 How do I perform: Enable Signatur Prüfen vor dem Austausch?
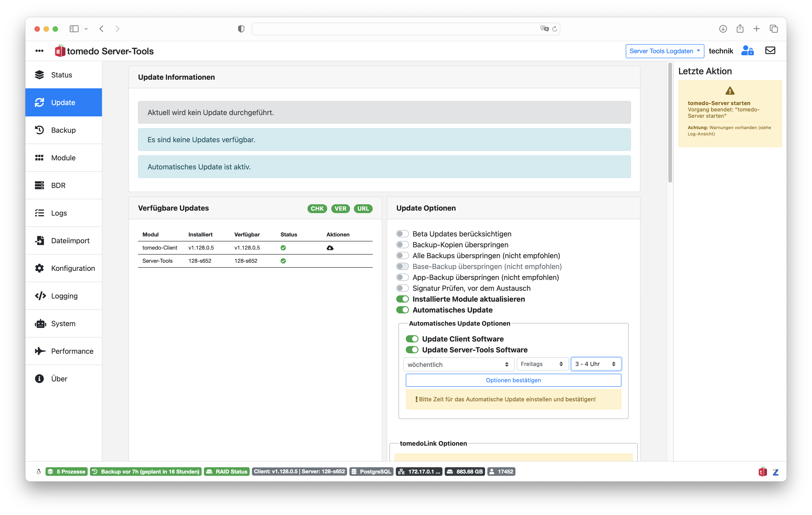[402, 288]
